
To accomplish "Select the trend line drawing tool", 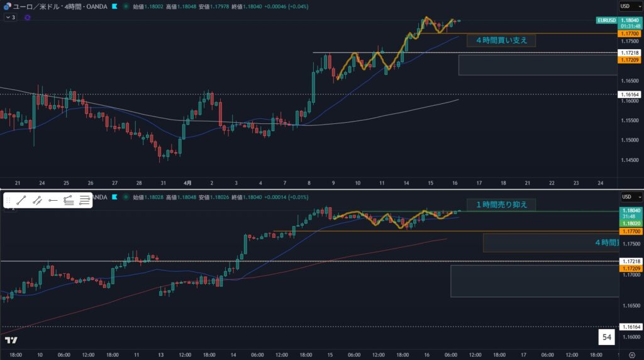I will [x=21, y=200].
